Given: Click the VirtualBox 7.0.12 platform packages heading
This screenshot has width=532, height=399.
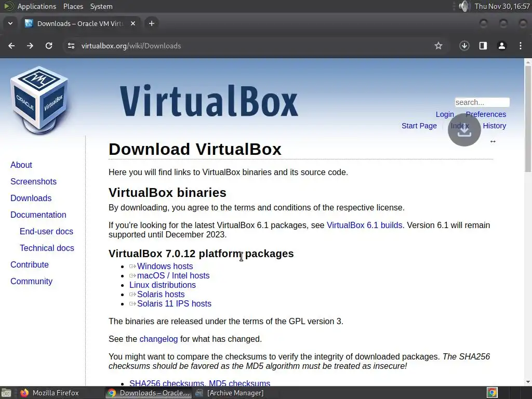Looking at the screenshot, I should click(201, 254).
